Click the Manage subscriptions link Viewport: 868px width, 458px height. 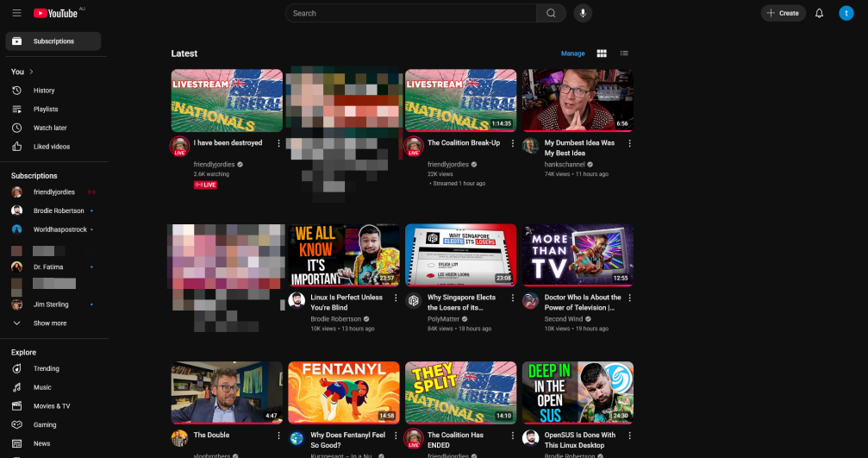573,53
